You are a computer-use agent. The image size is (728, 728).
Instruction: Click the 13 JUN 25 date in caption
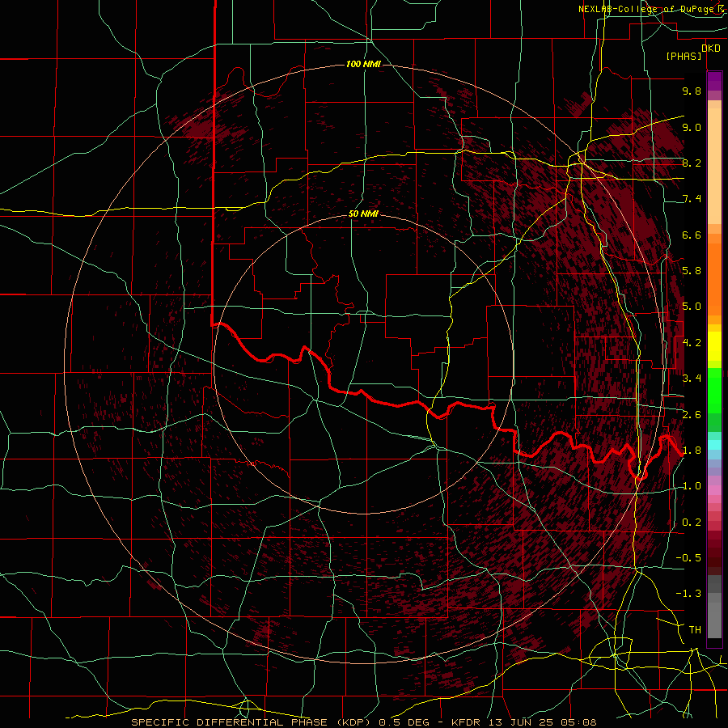coord(520,722)
